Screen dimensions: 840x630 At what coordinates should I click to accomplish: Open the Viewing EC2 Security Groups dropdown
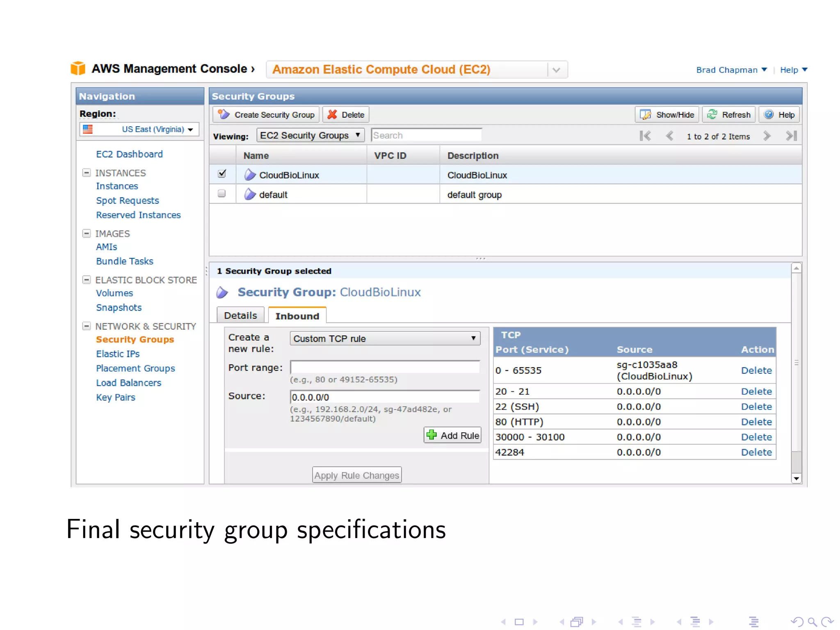[x=310, y=135]
